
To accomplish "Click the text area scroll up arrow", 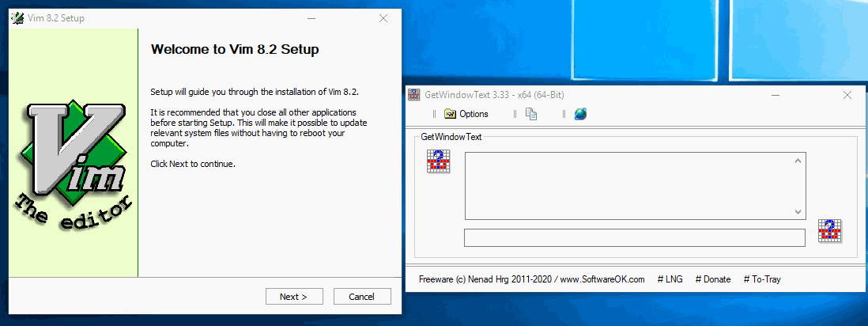I will click(x=798, y=161).
